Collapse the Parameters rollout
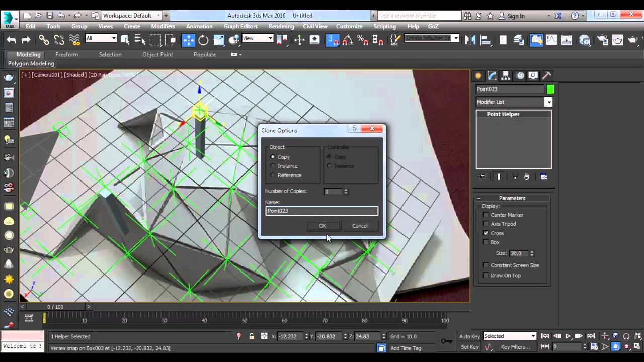 pyautogui.click(x=512, y=198)
